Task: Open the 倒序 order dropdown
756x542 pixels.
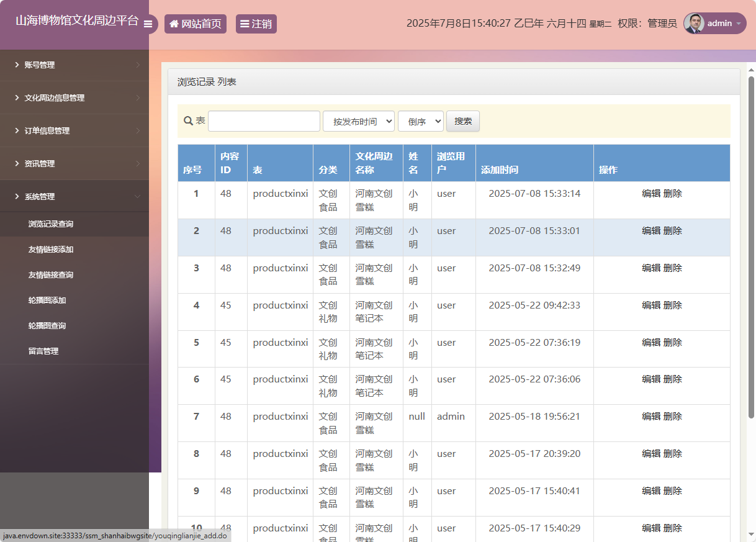Action: 420,121
